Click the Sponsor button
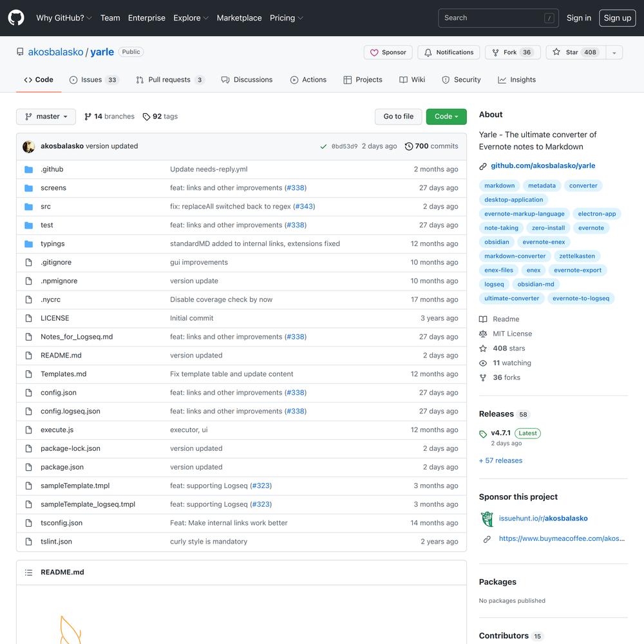The image size is (644, 644). click(388, 53)
